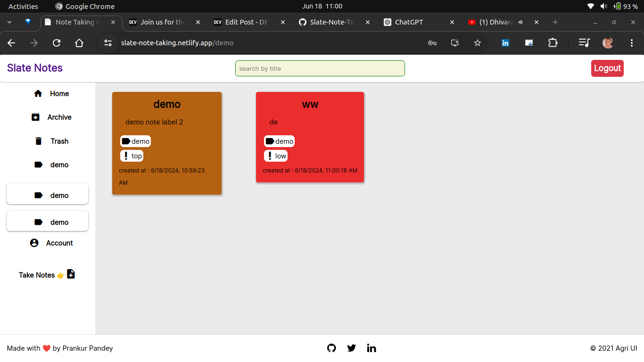This screenshot has height=362, width=644.
Task: Select the pinned blue gem tab
Action: [28, 22]
